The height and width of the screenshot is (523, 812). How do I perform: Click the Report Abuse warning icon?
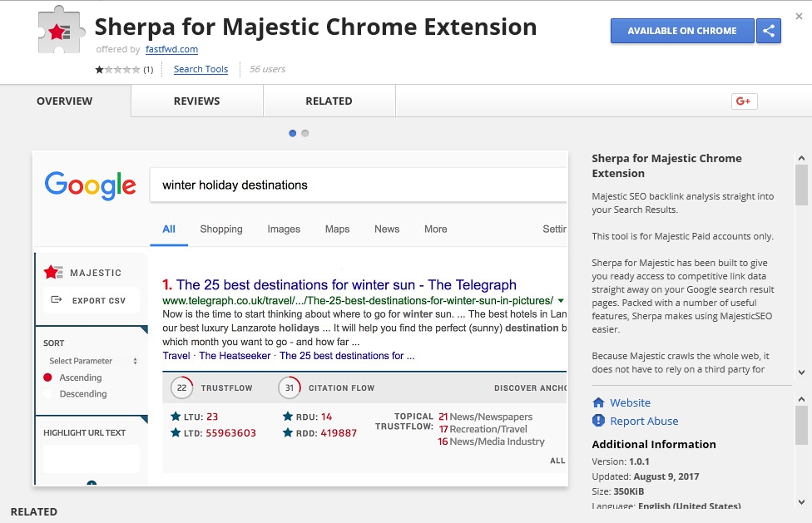click(x=598, y=421)
